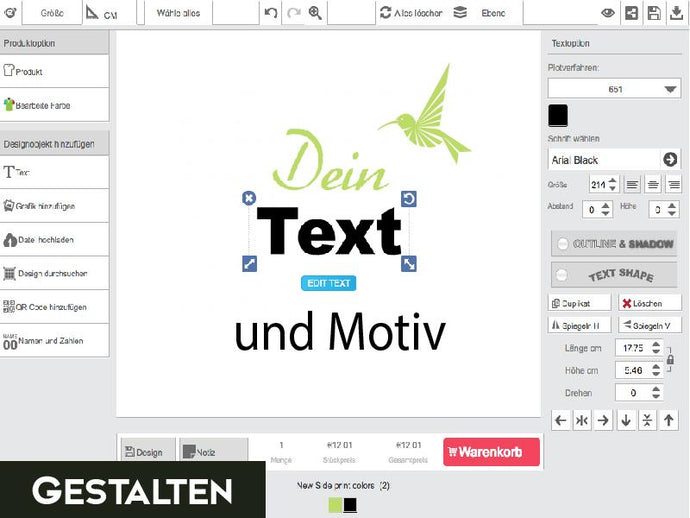Click the Länge cm input field
The image size is (690, 518).
[x=632, y=348]
